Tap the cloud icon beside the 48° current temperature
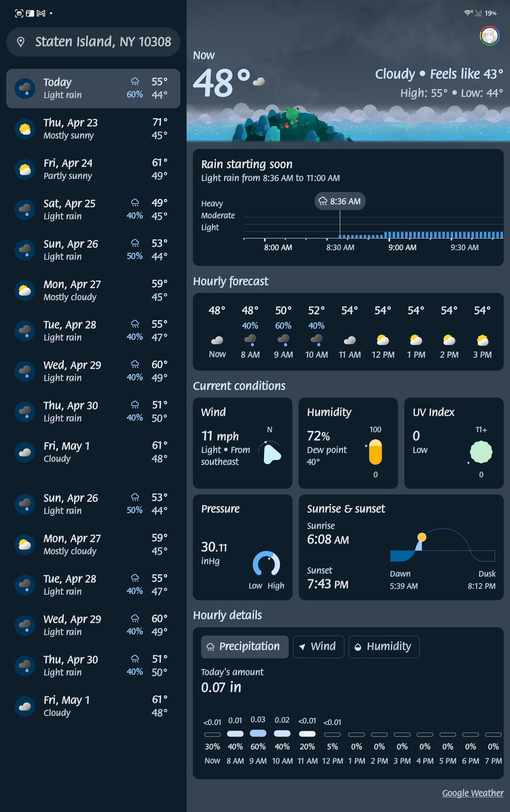This screenshot has width=510, height=812. click(x=259, y=82)
